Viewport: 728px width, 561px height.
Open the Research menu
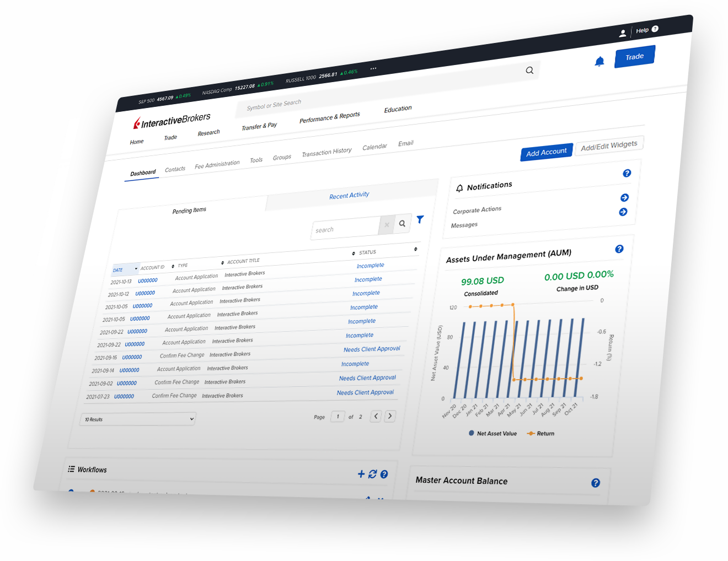[208, 133]
